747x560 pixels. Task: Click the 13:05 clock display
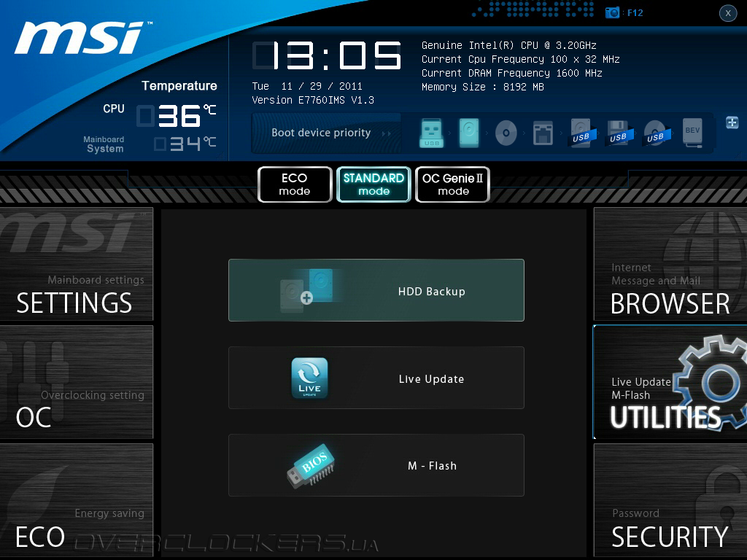pyautogui.click(x=327, y=55)
